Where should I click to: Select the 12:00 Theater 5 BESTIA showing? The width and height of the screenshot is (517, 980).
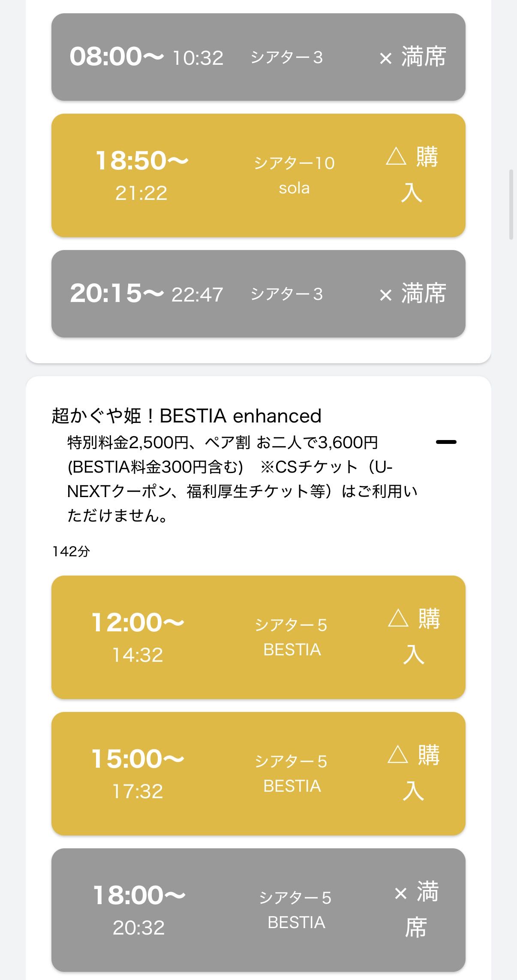(258, 637)
